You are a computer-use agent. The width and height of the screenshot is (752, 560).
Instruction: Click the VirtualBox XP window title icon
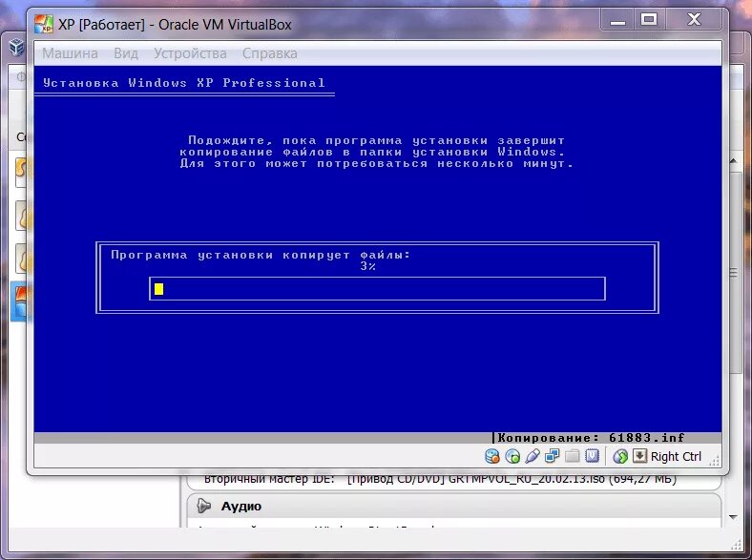point(44,24)
